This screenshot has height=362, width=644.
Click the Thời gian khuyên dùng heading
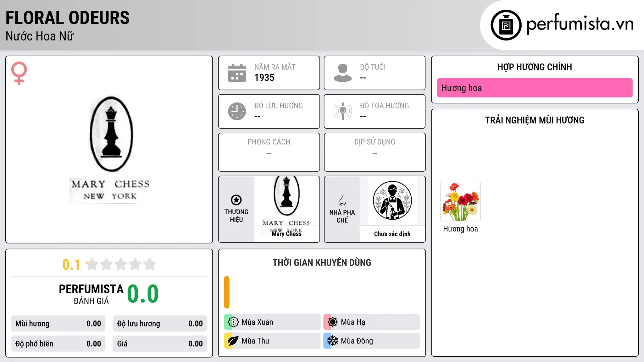pyautogui.click(x=322, y=262)
